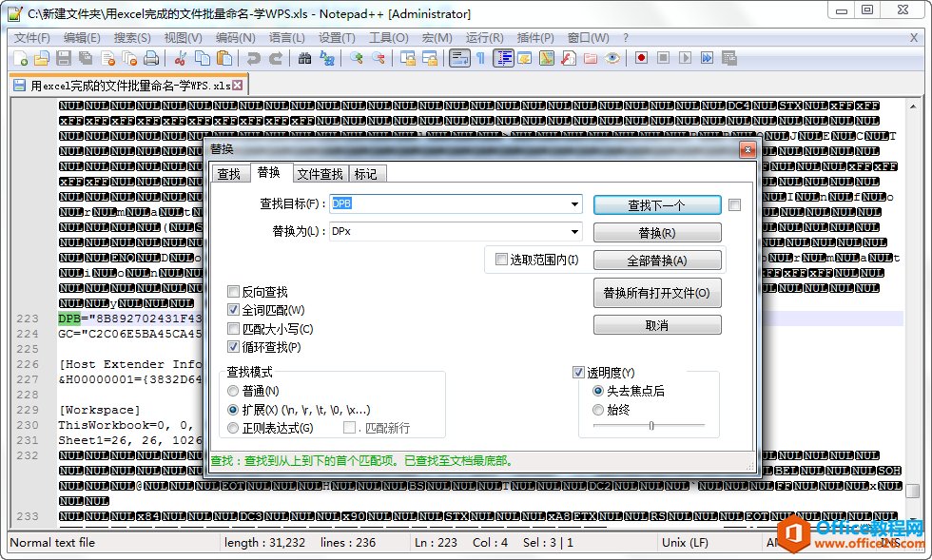
Task: Click the Undo arrow icon
Action: point(254,58)
